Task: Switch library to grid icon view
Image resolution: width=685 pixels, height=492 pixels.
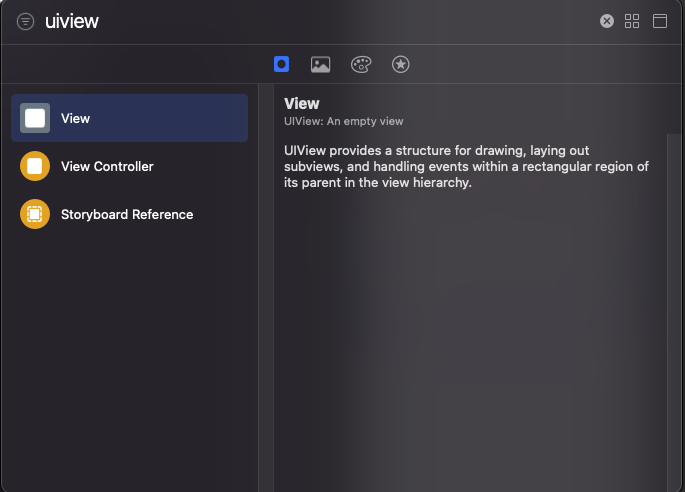Action: click(632, 21)
